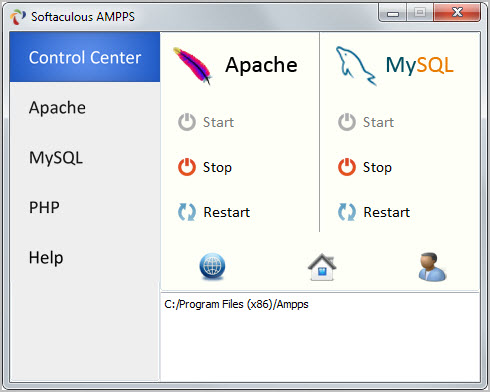Click the Apache Stop label

coord(217,167)
